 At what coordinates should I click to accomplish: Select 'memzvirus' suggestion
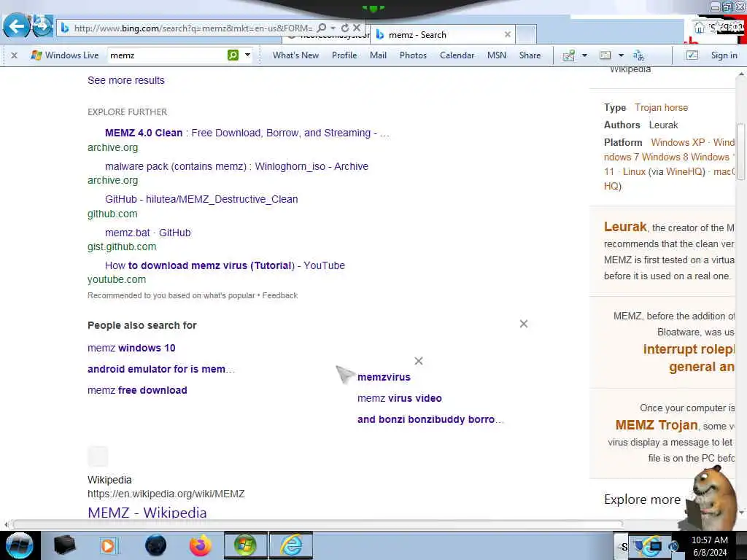pyautogui.click(x=384, y=377)
